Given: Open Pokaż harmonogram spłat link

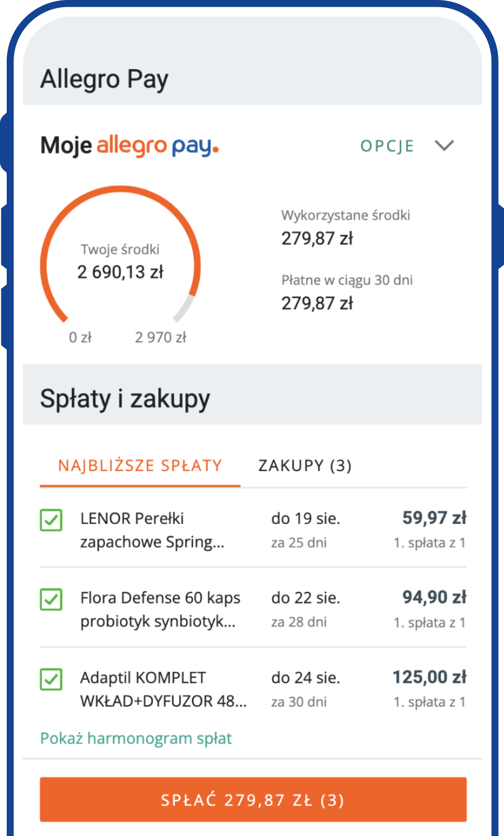Looking at the screenshot, I should 136,738.
